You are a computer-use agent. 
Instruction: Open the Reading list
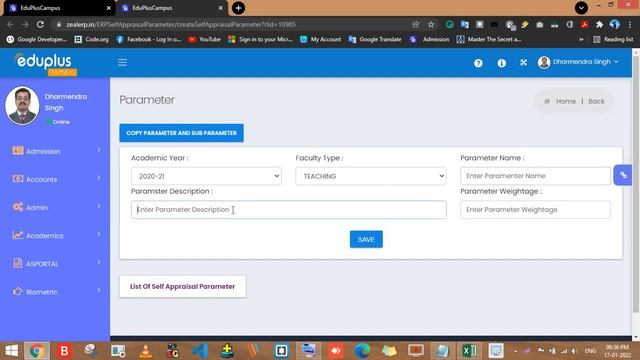pos(613,40)
